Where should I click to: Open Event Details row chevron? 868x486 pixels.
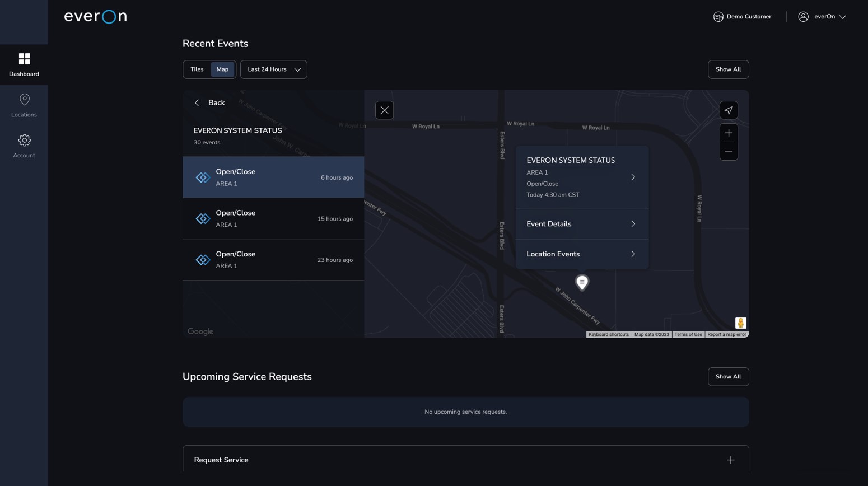633,224
